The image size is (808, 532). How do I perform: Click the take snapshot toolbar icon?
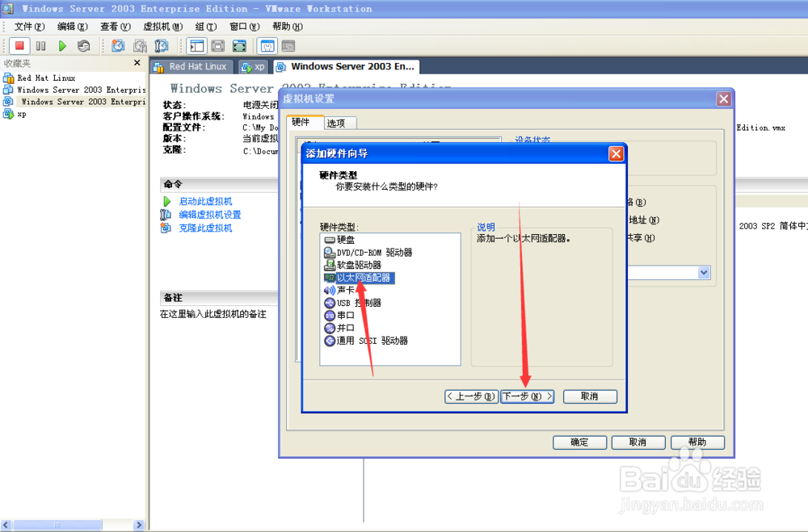point(118,46)
